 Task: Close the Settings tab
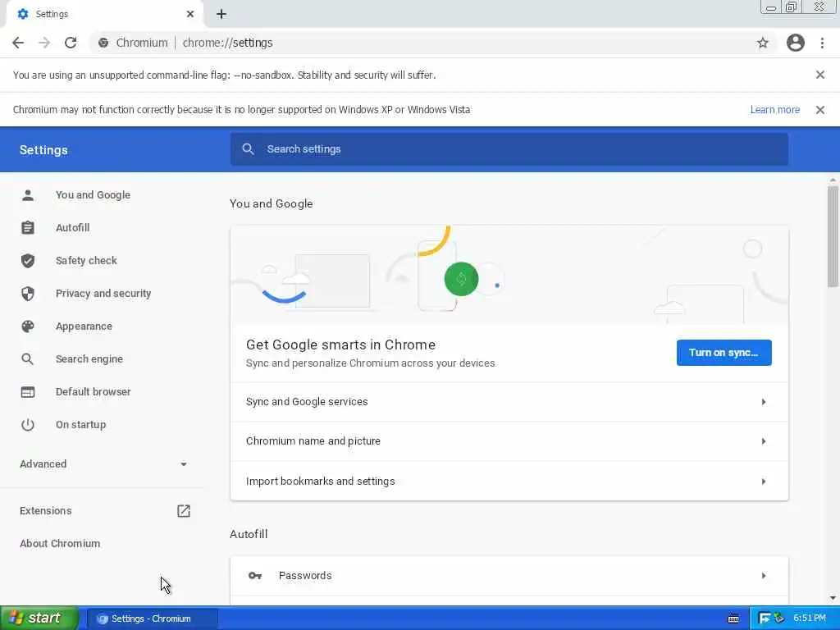[189, 14]
